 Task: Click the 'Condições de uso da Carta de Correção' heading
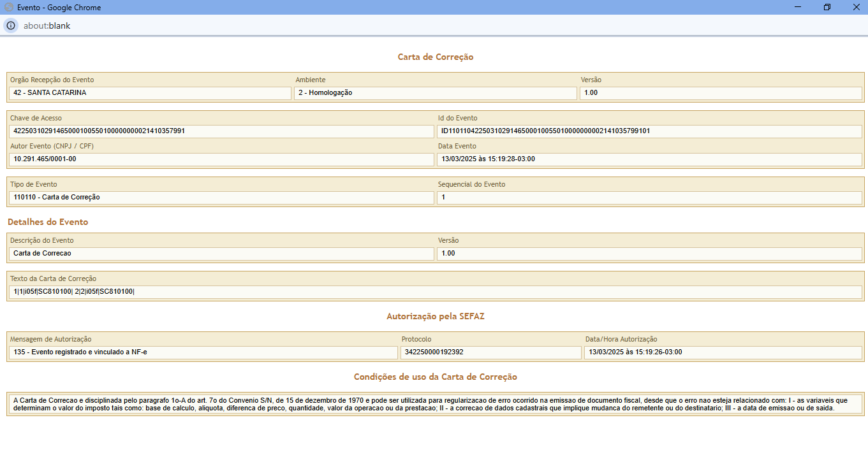[436, 377]
